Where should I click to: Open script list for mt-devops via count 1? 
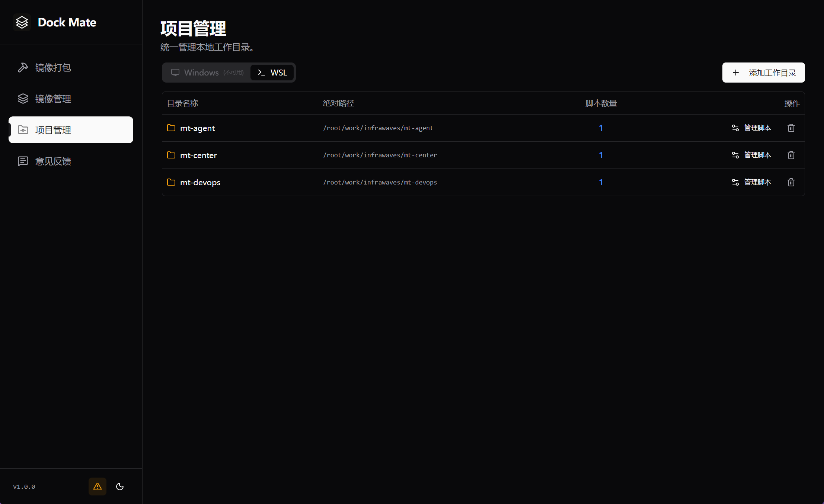[x=601, y=182]
